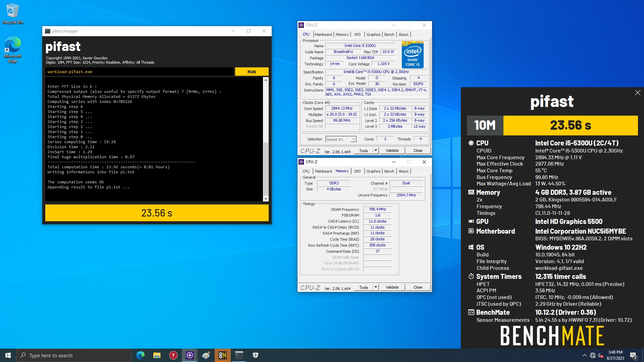The height and width of the screenshot is (362, 644).
Task: Click the pifast console scrollbar thumb
Action: click(266, 169)
